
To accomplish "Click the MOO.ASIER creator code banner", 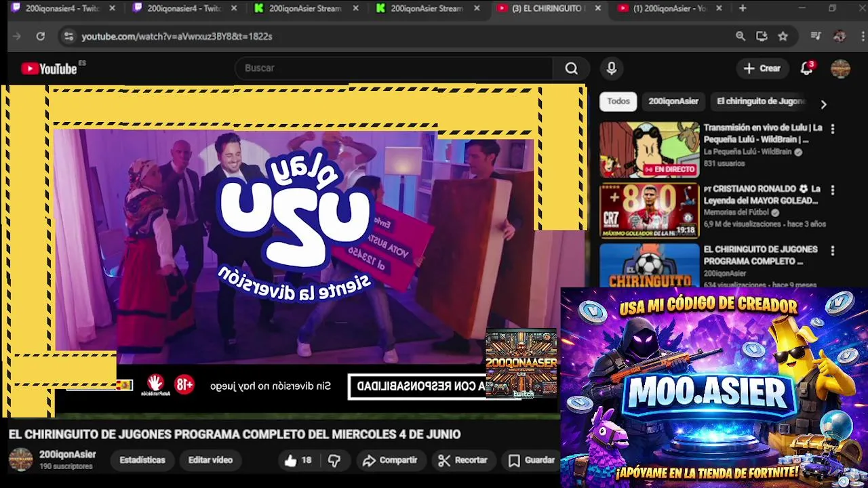I will point(714,388).
